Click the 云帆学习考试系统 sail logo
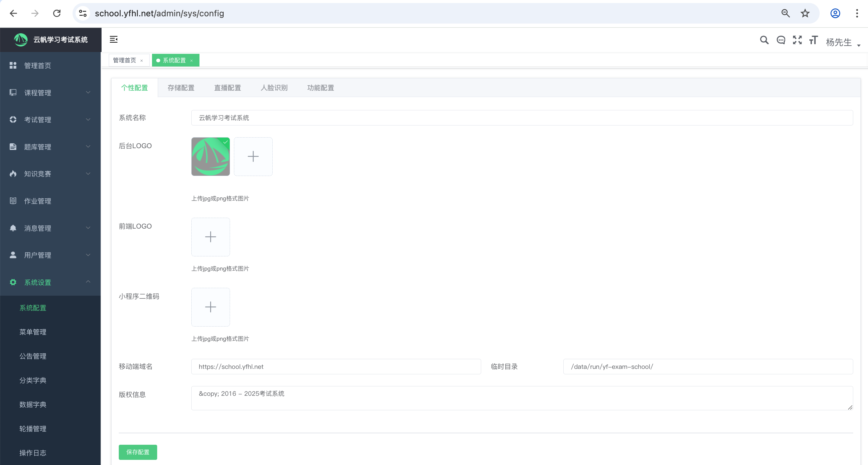The height and width of the screenshot is (465, 868). [x=21, y=39]
